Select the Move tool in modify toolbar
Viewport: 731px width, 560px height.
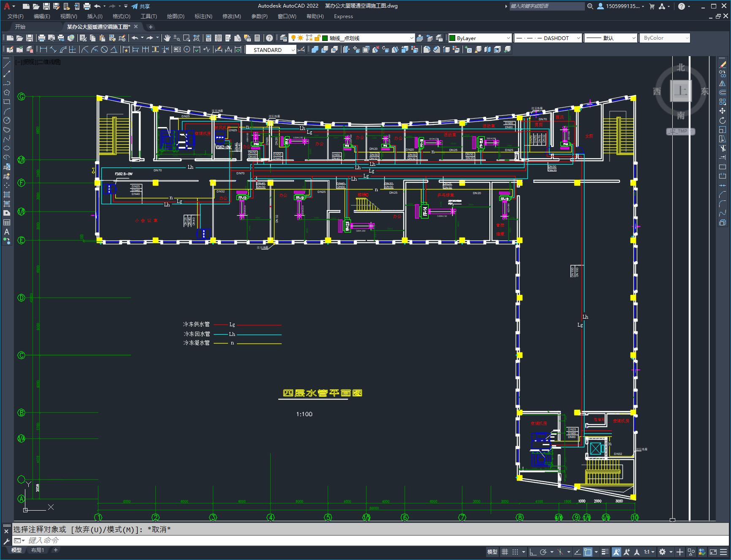723,111
